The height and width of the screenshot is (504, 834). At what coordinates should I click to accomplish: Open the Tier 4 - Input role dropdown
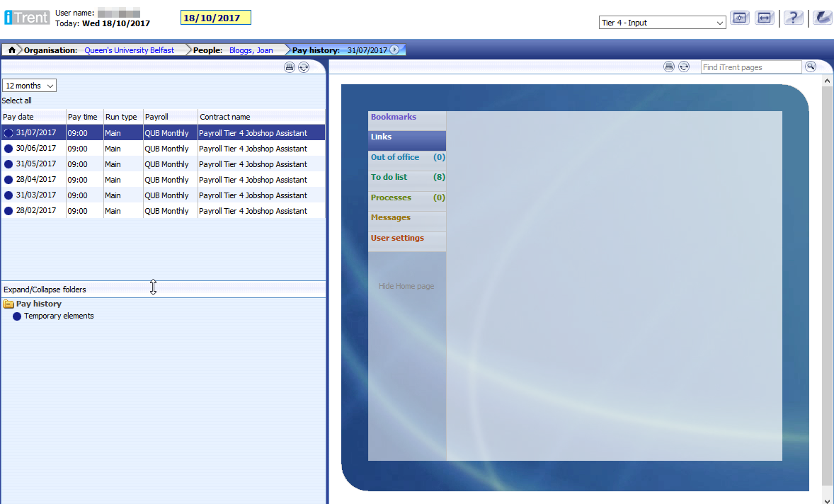662,23
